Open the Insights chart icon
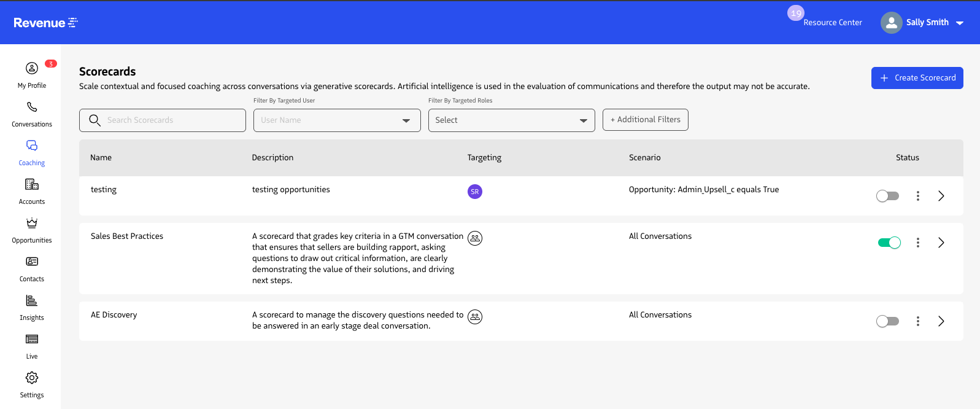The width and height of the screenshot is (980, 409). click(32, 300)
